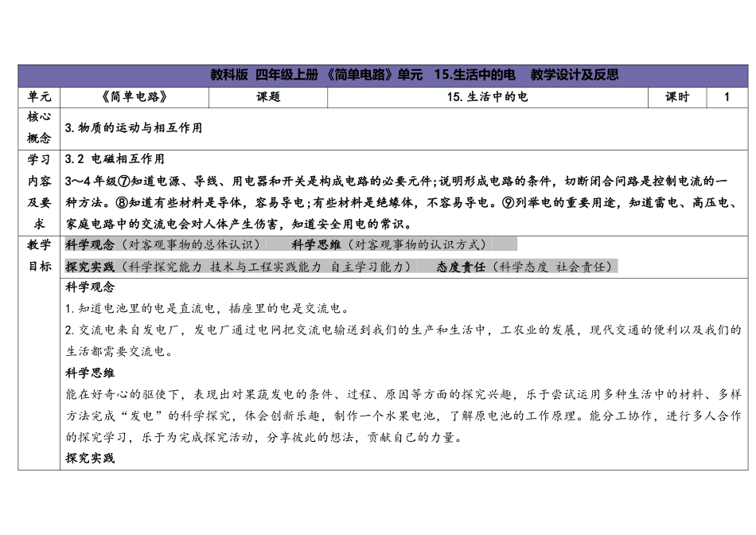
Task: Click the class hour value '1'
Action: click(x=727, y=97)
